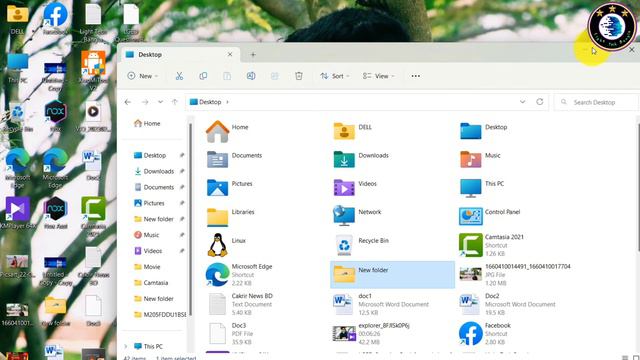Select Doc2 Word document

pos(507,304)
